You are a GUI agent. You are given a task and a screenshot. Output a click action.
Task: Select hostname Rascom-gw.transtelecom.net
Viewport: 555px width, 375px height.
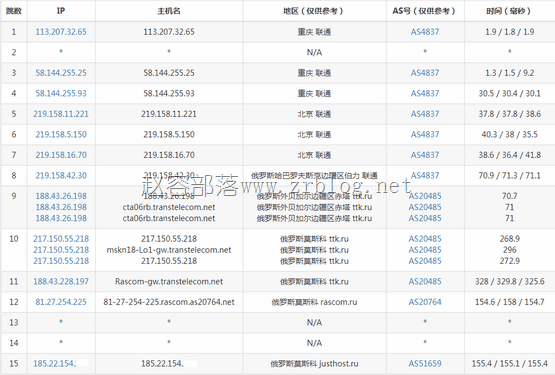click(x=169, y=282)
